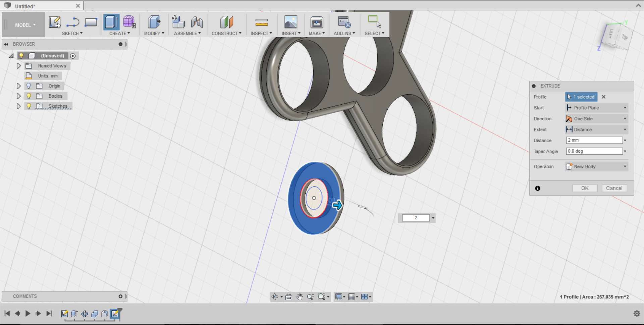Click the Create Form icon
The image size is (644, 325).
point(129,22)
